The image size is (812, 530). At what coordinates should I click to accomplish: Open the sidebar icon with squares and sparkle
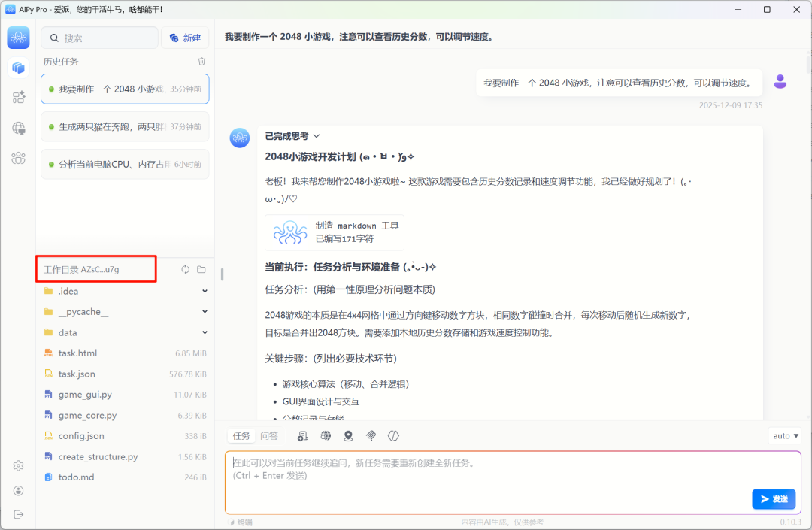[18, 97]
